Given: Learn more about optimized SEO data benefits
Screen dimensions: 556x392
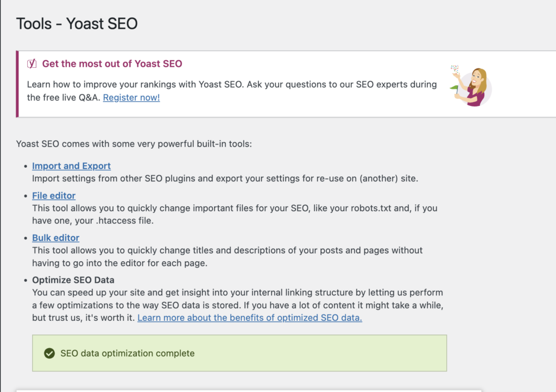Looking at the screenshot, I should tap(250, 318).
